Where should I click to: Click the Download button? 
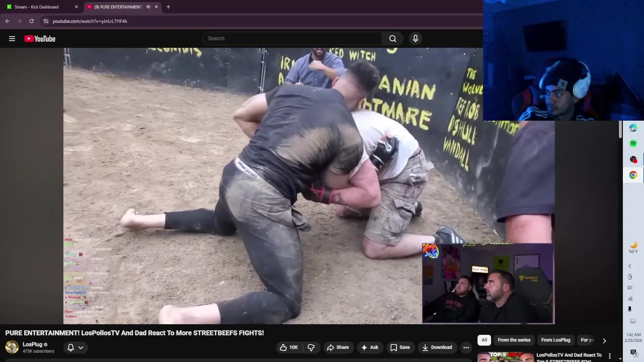pos(437,347)
